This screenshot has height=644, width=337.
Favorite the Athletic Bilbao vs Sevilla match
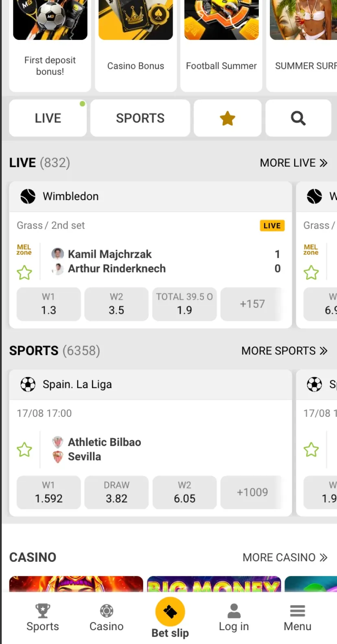coord(24,450)
